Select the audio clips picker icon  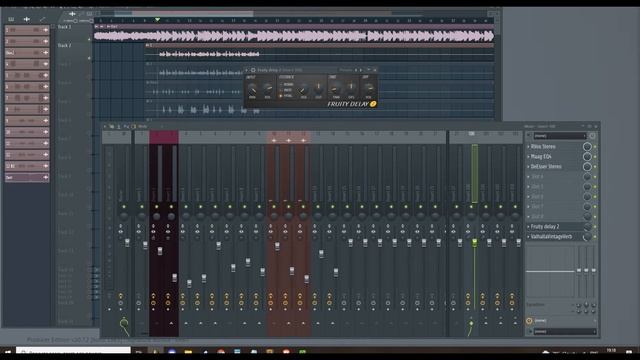(x=27, y=19)
